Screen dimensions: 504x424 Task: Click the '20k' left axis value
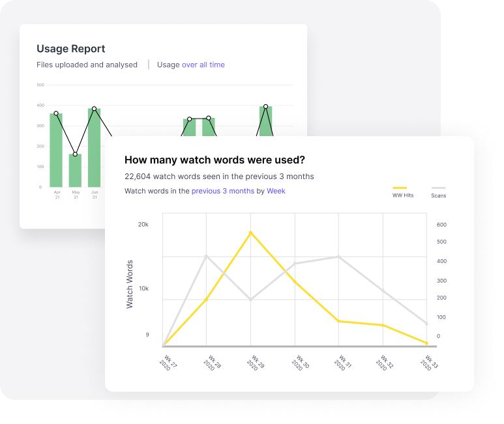tap(143, 225)
